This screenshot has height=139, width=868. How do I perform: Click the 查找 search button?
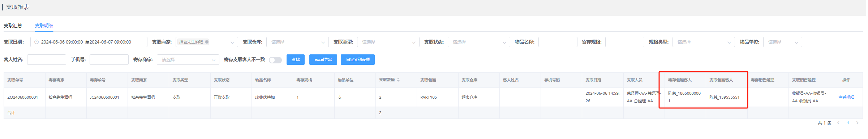point(296,60)
